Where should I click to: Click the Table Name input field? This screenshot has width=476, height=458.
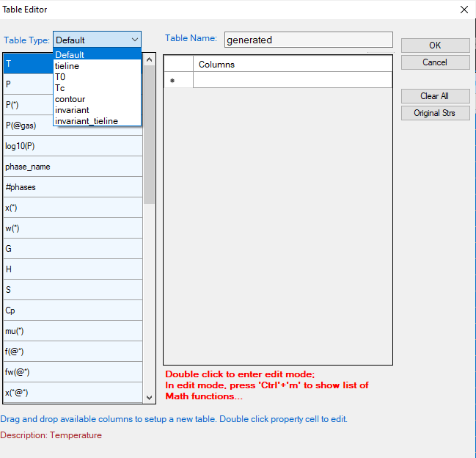(x=308, y=40)
